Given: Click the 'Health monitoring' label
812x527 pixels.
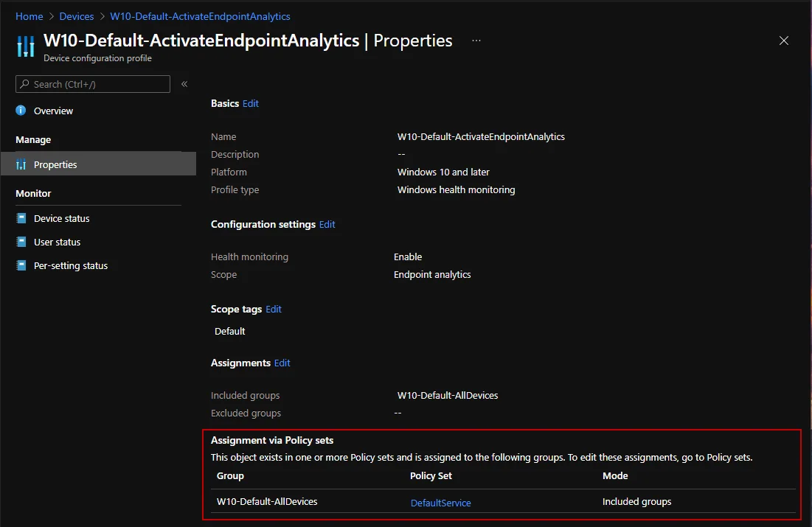Looking at the screenshot, I should pos(249,256).
